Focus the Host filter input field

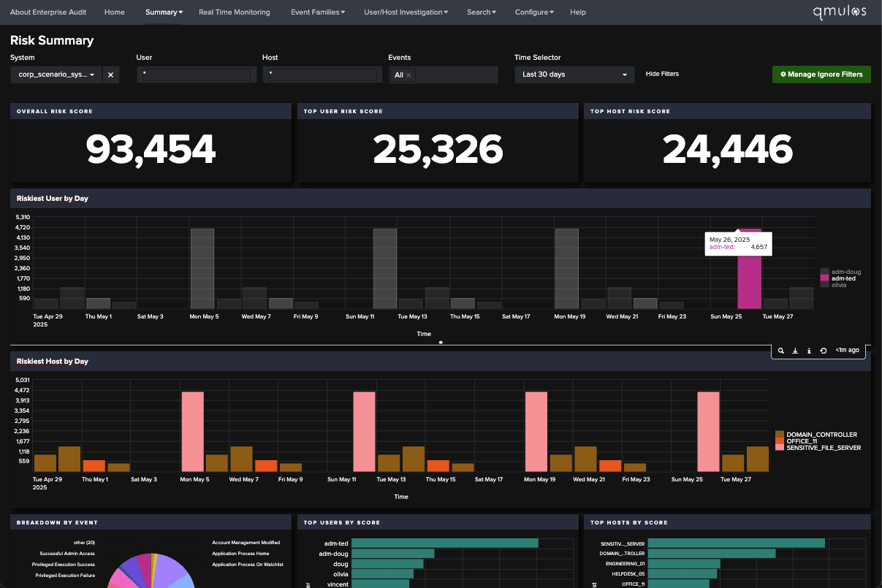322,75
